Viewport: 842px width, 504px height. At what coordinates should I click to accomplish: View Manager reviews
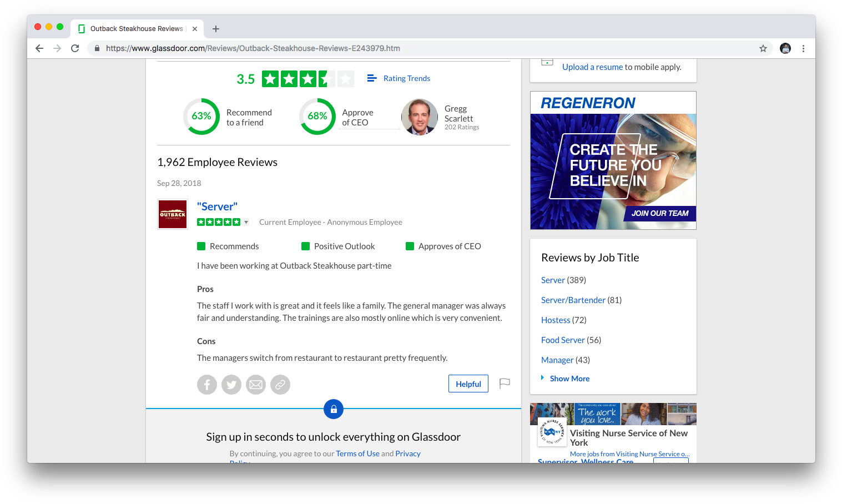[557, 360]
